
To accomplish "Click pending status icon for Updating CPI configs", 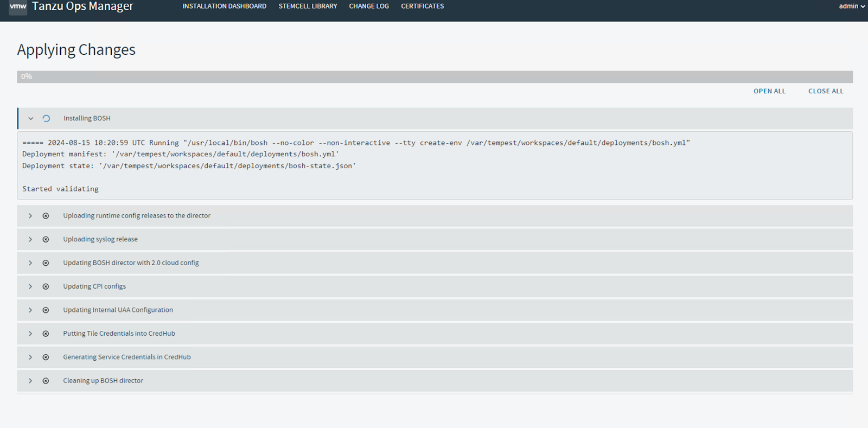I will [x=46, y=286].
